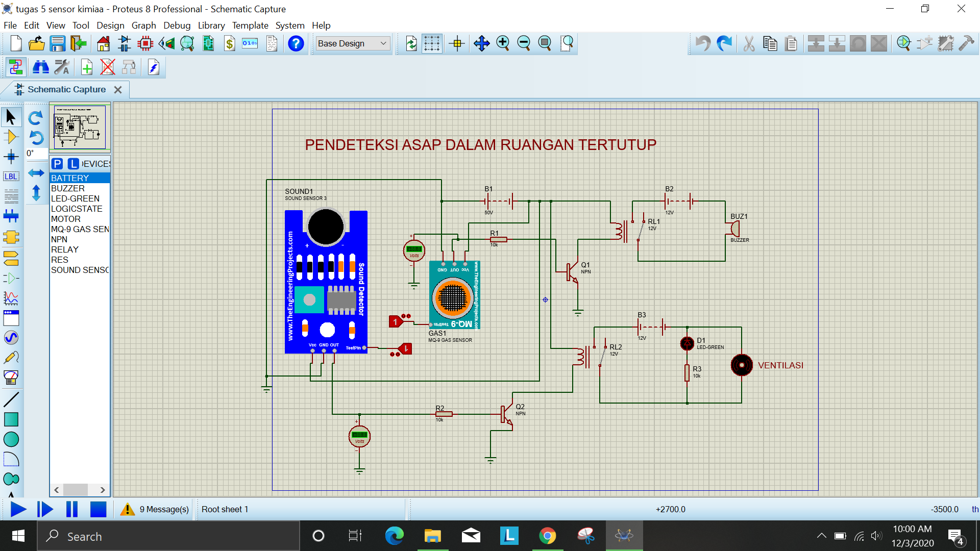Show hidden system tray icons chevron
980x551 pixels.
click(x=821, y=536)
